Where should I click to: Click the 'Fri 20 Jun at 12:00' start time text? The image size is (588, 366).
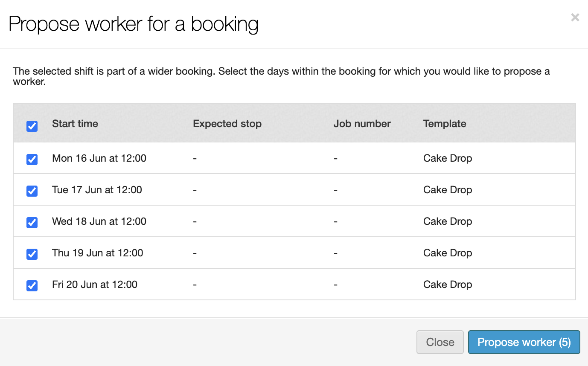click(x=95, y=285)
